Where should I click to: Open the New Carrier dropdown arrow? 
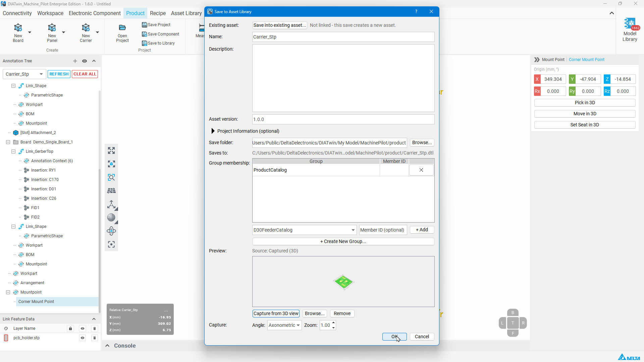coord(98,32)
